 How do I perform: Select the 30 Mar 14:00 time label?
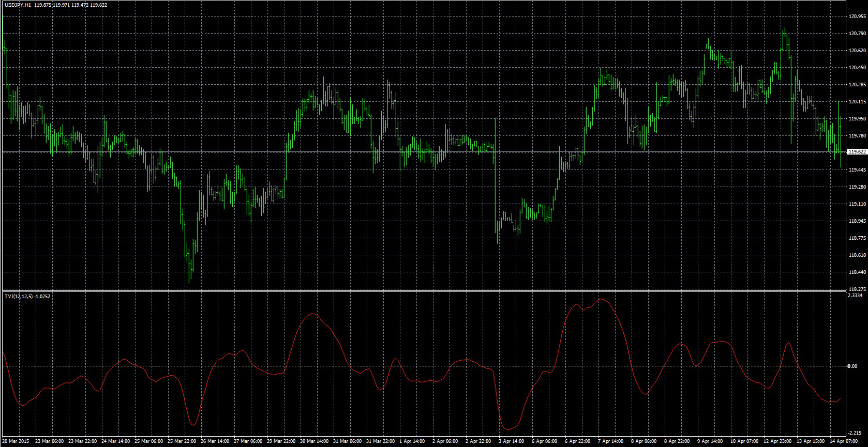[x=315, y=441]
